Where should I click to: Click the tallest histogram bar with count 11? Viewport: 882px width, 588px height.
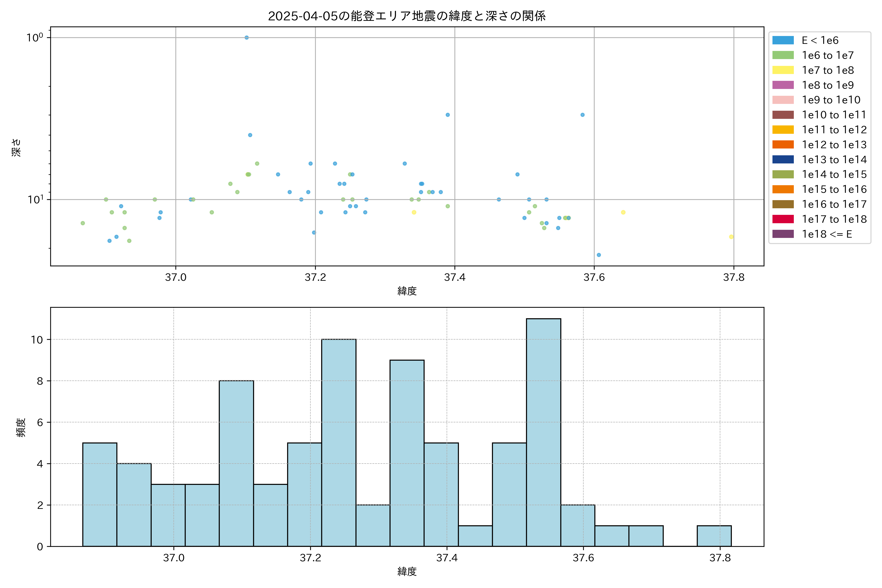pos(543,432)
